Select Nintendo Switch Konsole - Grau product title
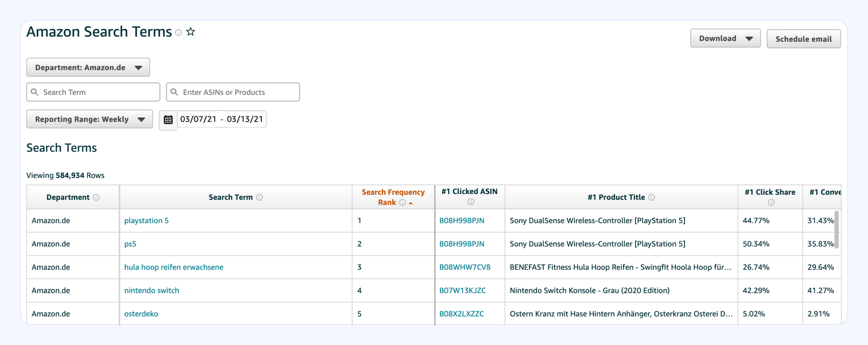Viewport: 868px width, 345px height. point(589,290)
